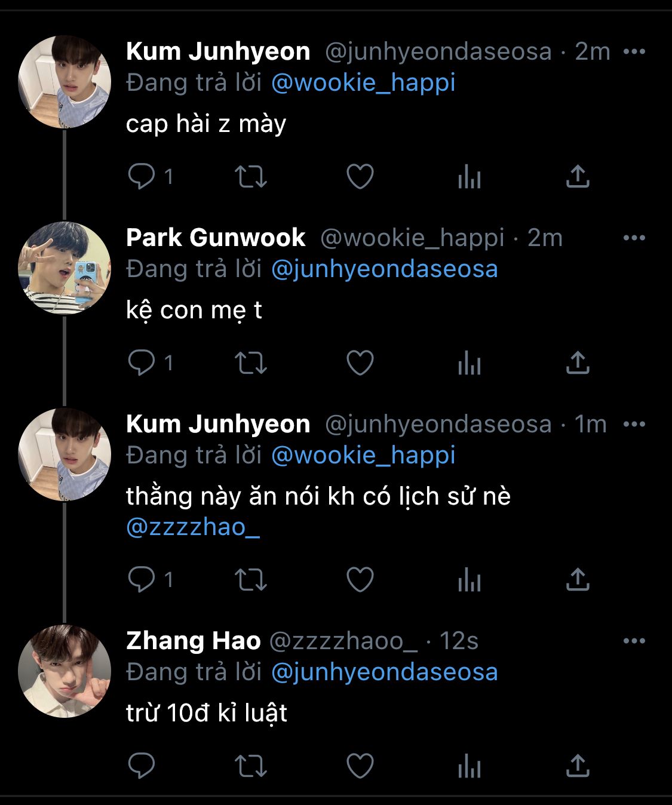Retweet Park Gunwook's "kệ con mẹ t" tweet
Viewport: 672px width, 805px height.
pos(250,363)
